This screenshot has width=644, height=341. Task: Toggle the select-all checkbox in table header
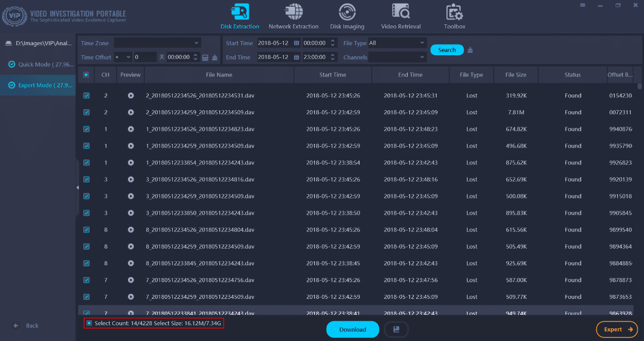[86, 75]
